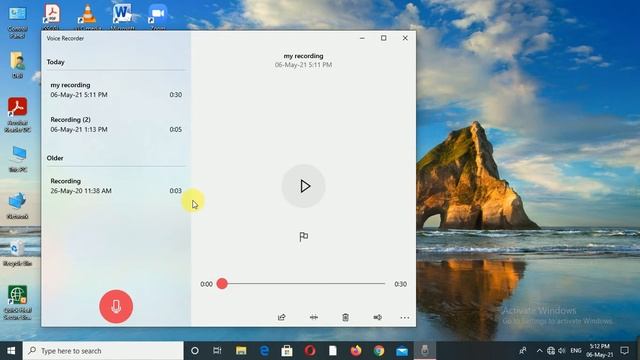Select the 'my recording' list entry
640x360 pixels.
116,90
